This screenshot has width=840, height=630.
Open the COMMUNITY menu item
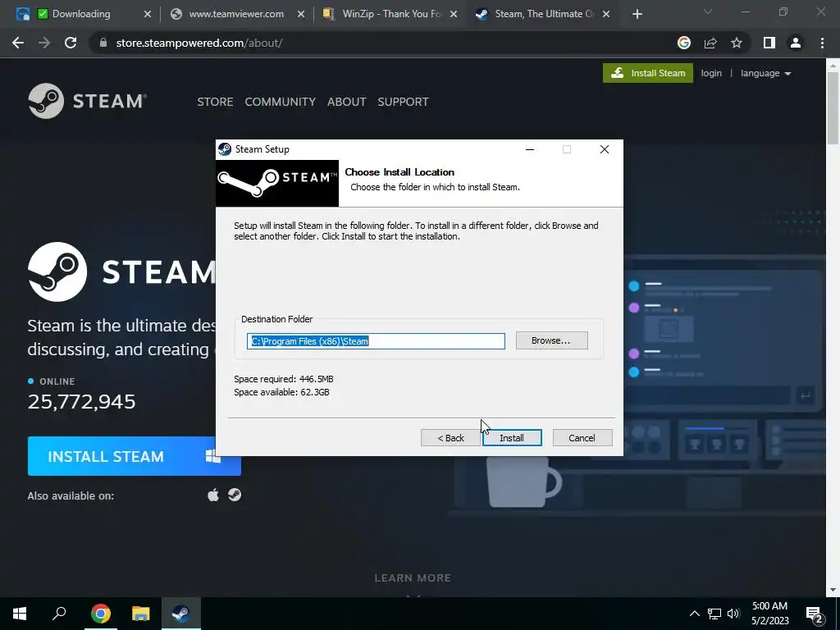pyautogui.click(x=281, y=102)
